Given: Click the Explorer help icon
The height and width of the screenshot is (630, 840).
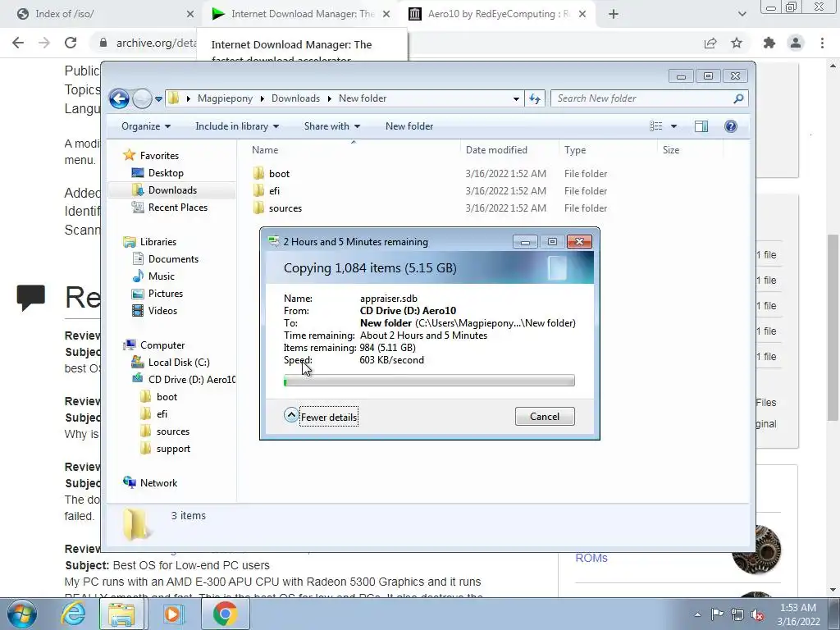Looking at the screenshot, I should click(731, 126).
